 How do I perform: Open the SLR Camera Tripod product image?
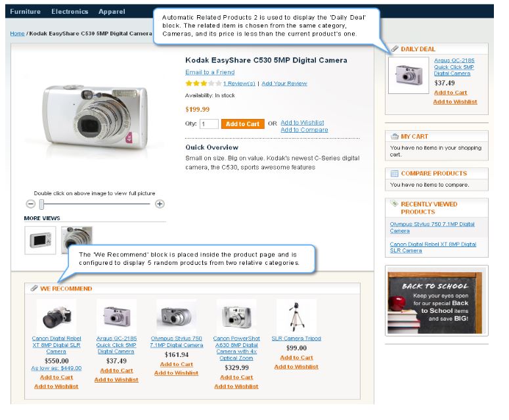coord(296,315)
